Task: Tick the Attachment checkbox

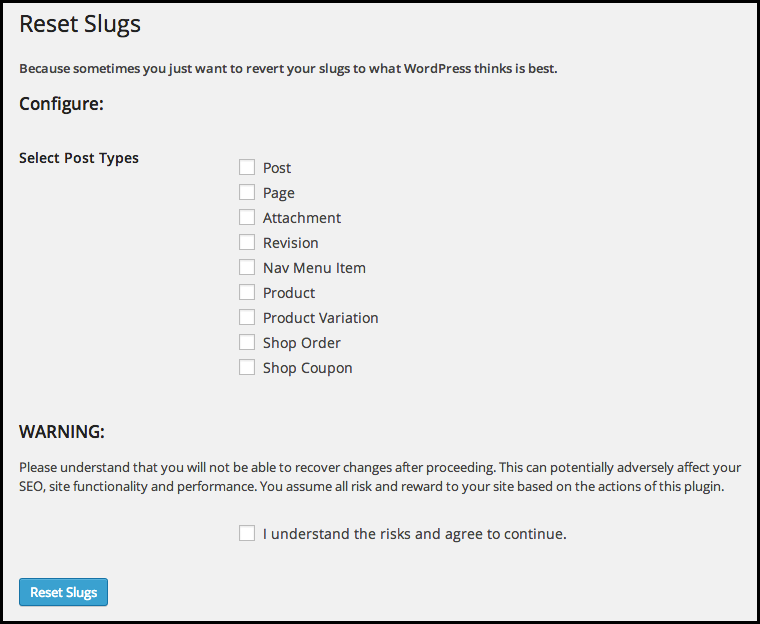Action: tap(247, 217)
